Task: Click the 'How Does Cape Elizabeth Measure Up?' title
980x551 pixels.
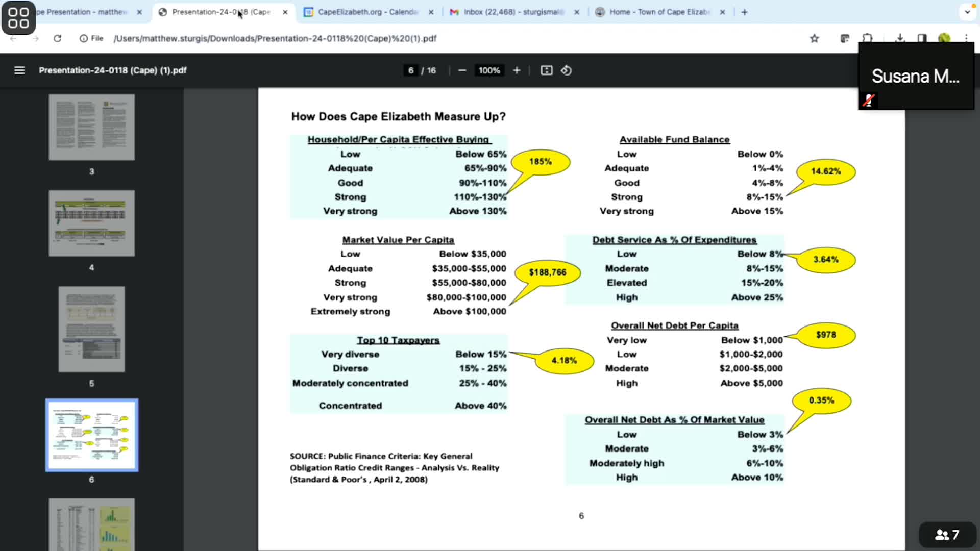Action: [398, 117]
